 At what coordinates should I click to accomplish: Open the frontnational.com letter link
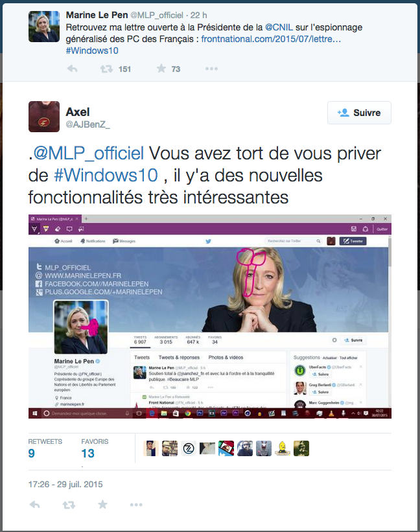point(271,39)
